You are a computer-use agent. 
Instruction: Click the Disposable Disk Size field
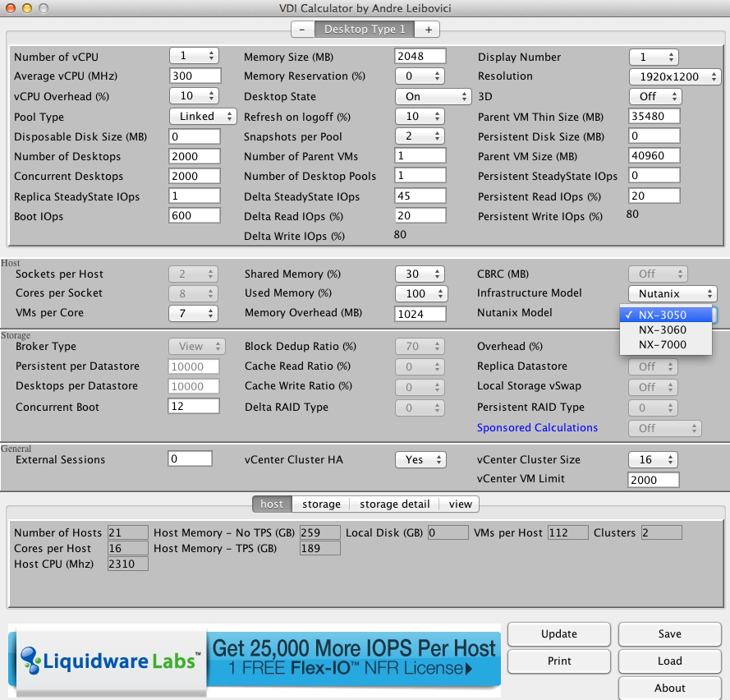[x=194, y=136]
